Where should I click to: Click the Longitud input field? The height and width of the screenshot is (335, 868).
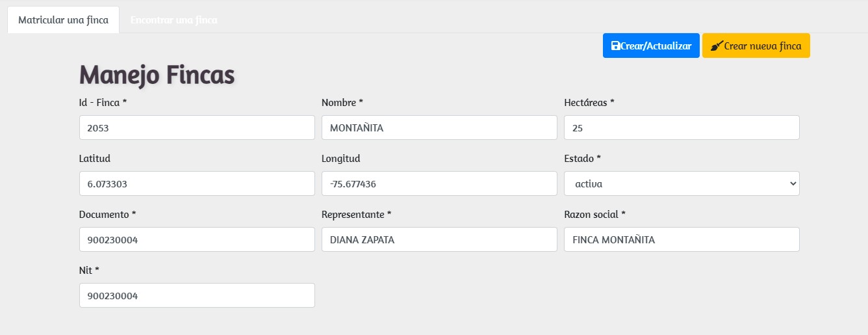[x=439, y=183]
